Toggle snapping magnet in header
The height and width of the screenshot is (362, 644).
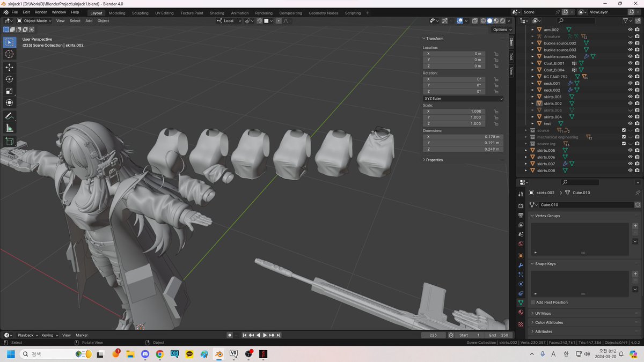point(259,21)
